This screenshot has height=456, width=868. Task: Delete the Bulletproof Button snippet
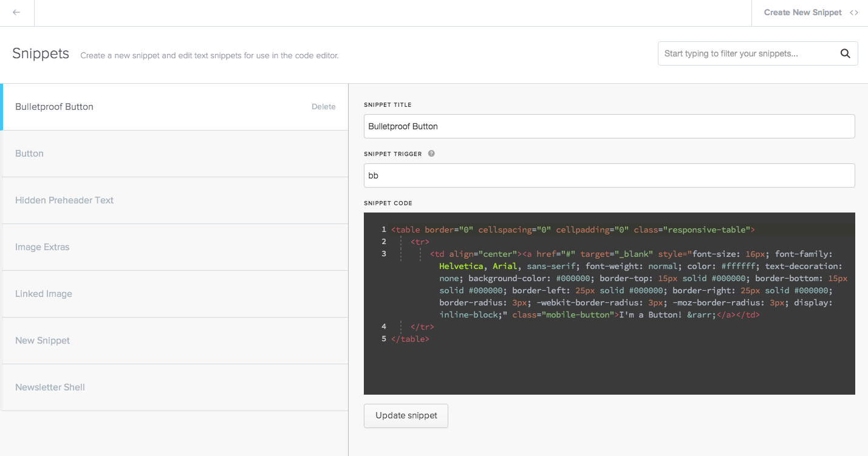point(323,107)
